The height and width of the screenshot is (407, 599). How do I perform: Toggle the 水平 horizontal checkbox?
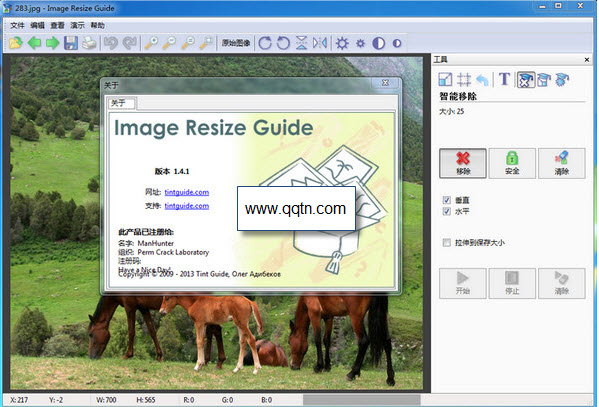point(446,211)
